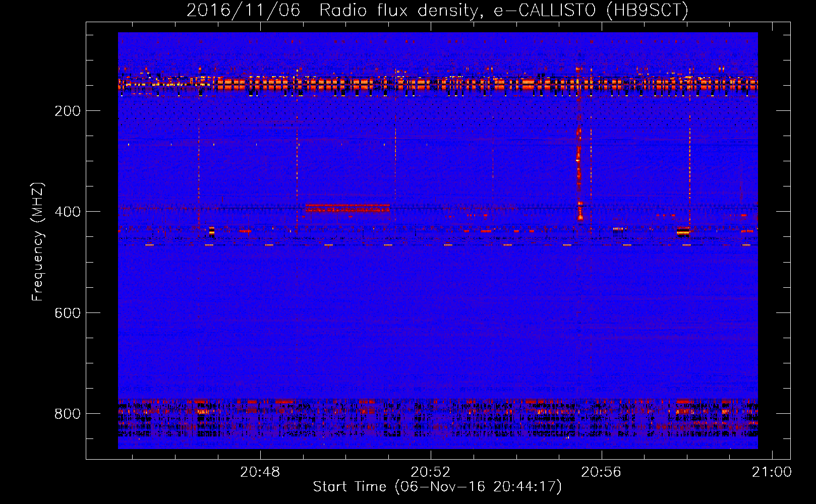Viewport: 816px width, 504px height.
Task: Click the 400 frequency tick label
Action: (68, 212)
